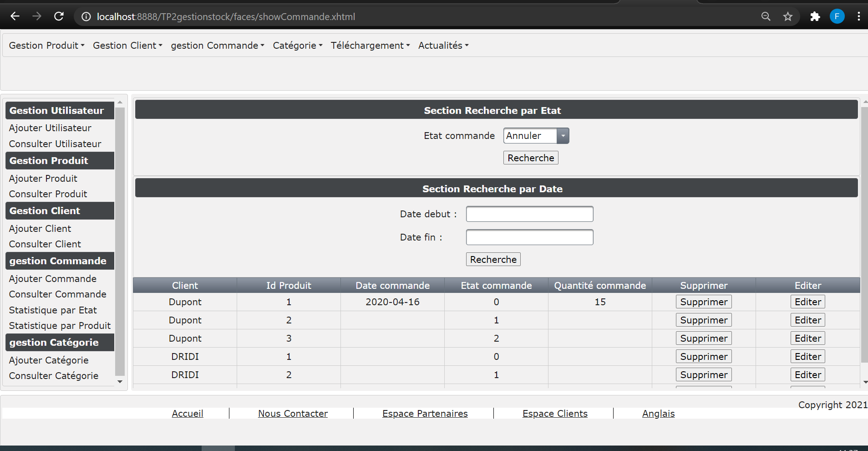Go back to the previous page in browser

coord(15,16)
